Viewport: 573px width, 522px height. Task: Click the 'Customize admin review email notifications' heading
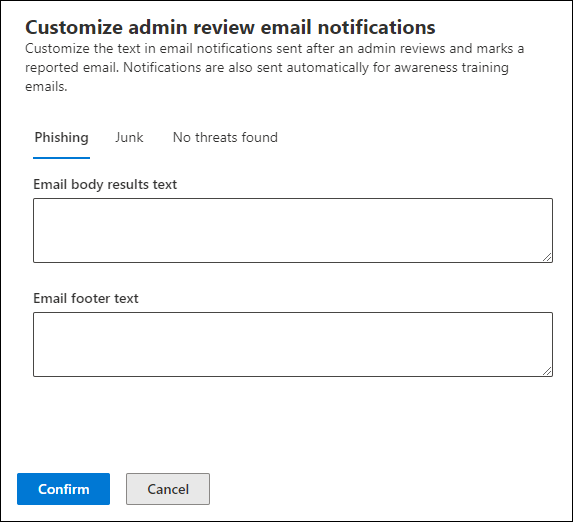point(230,27)
